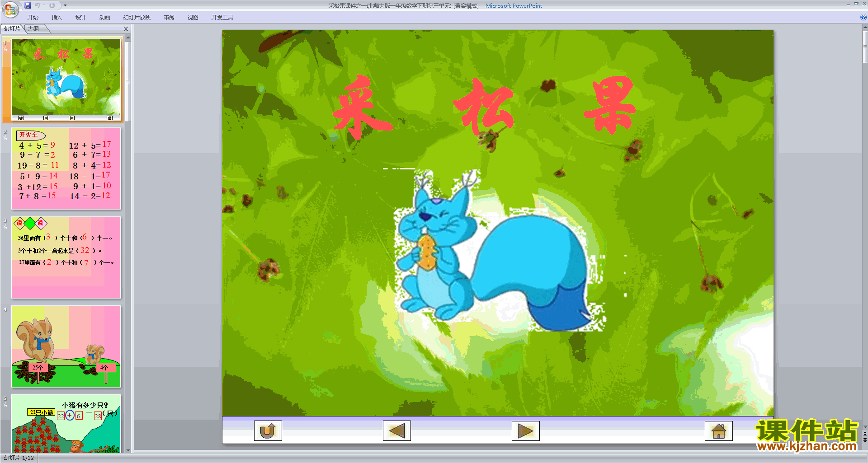Image resolution: width=868 pixels, height=463 pixels.
Task: Click the main editor scroll down arrow
Action: tap(865, 426)
